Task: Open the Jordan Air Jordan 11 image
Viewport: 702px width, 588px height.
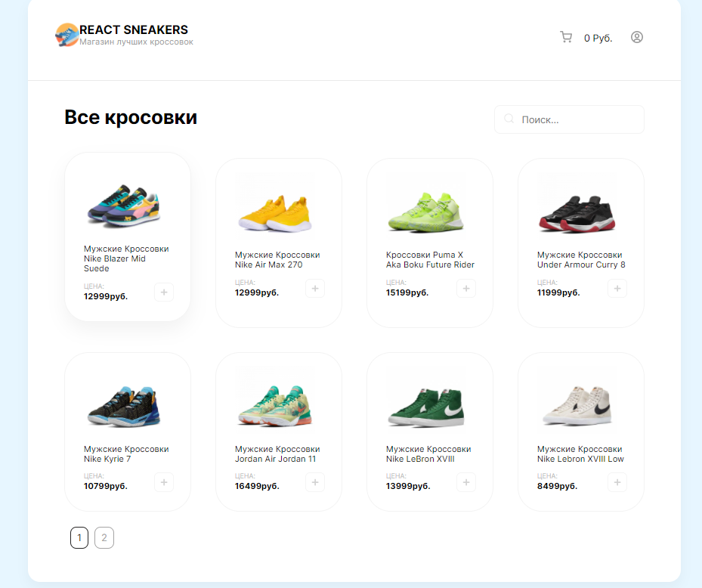Action: point(275,405)
